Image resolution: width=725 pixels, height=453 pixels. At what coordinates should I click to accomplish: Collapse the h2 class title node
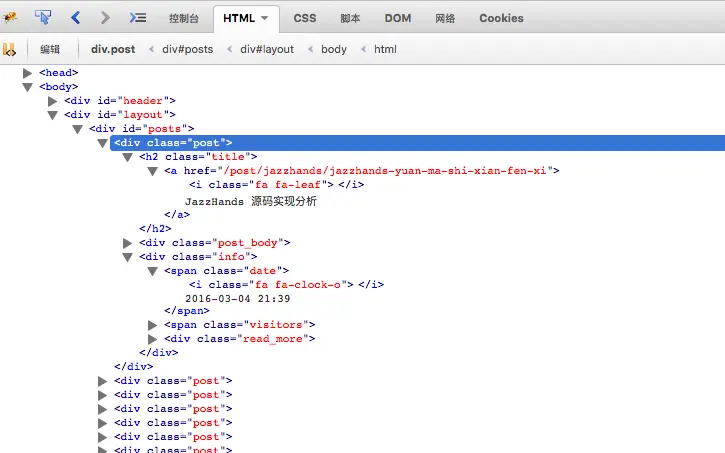click(127, 157)
